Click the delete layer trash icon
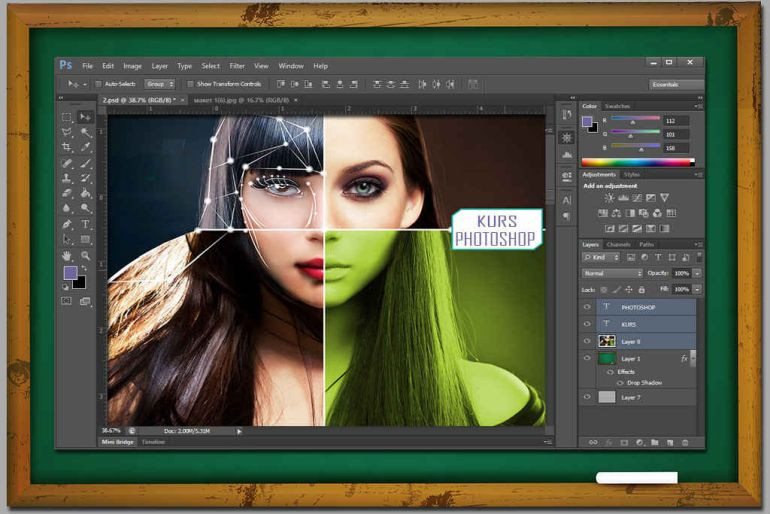Screen dimensions: 770x514 coord(685,441)
